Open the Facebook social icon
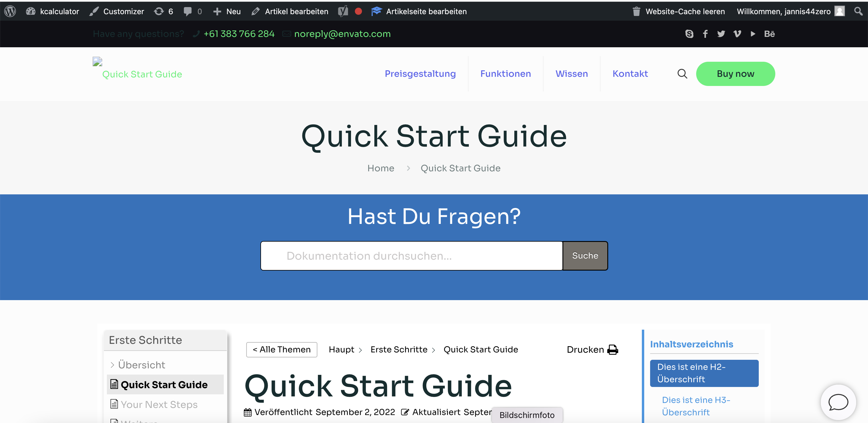Screen dimensions: 868x423 coord(705,34)
